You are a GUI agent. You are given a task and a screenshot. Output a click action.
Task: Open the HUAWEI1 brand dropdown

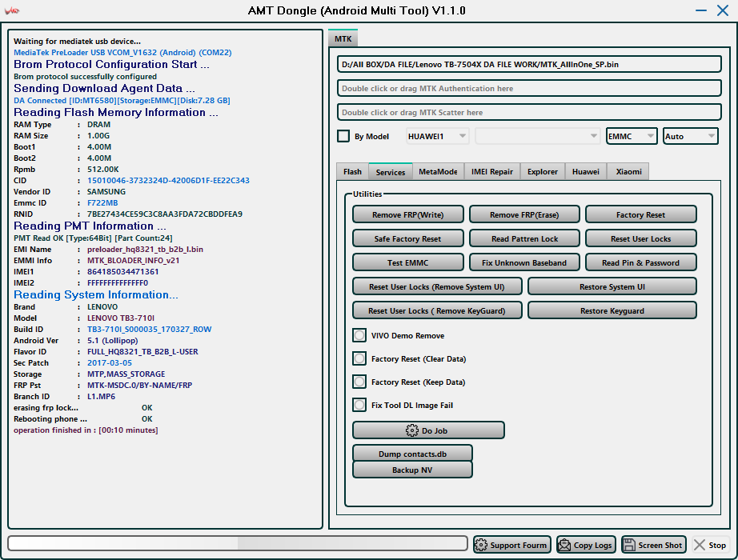point(438,136)
